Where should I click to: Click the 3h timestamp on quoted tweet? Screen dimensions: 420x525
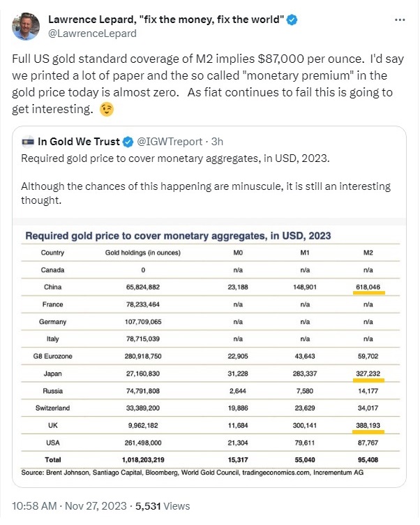(217, 142)
